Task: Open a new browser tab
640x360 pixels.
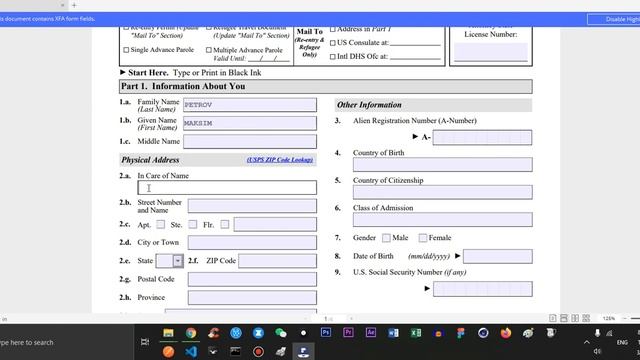Action: click(74, 5)
